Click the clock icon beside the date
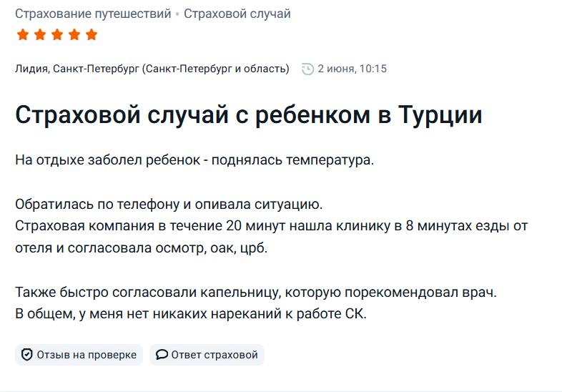Viewport: 562px width, 392px height. (307, 69)
